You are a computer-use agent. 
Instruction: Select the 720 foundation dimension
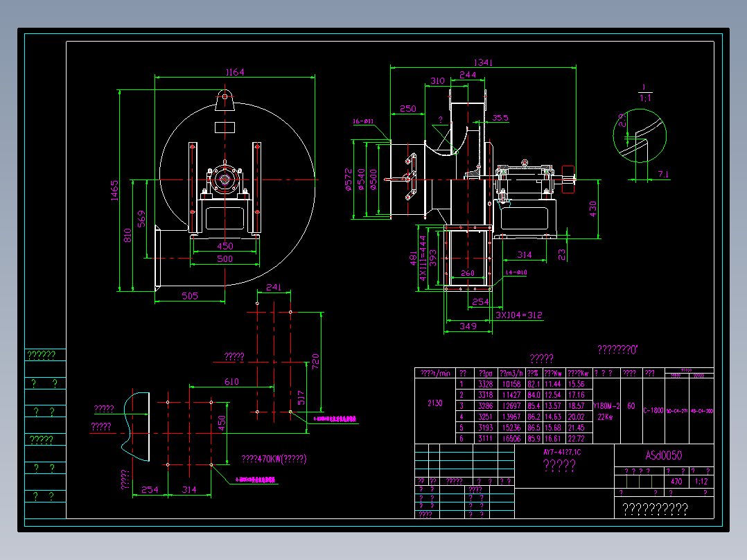coord(315,361)
